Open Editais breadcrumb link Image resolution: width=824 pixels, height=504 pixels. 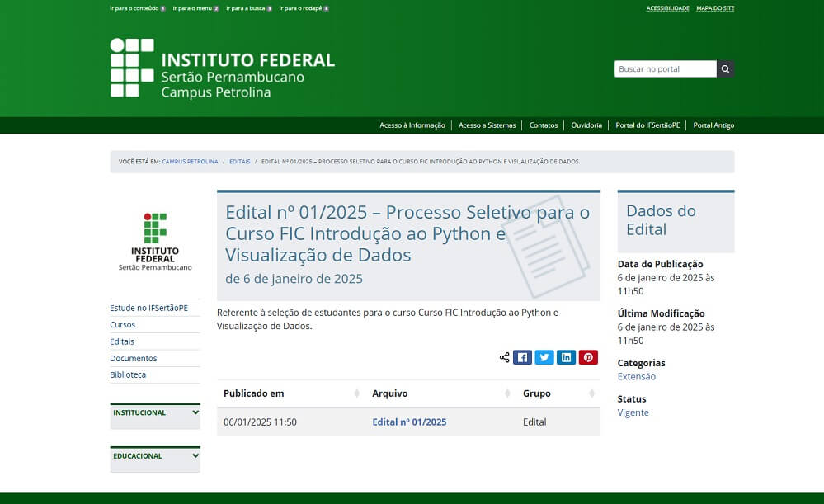(x=240, y=162)
